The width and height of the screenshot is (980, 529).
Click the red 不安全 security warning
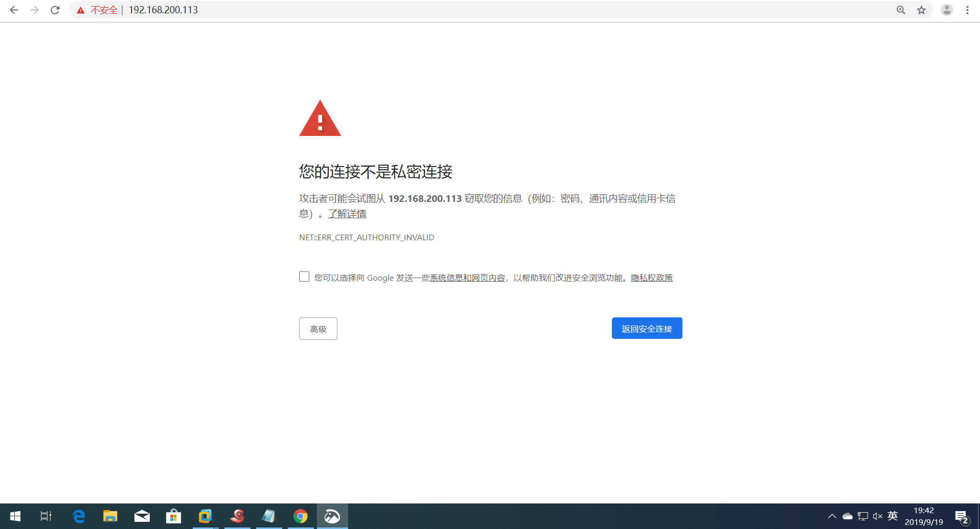click(x=97, y=10)
